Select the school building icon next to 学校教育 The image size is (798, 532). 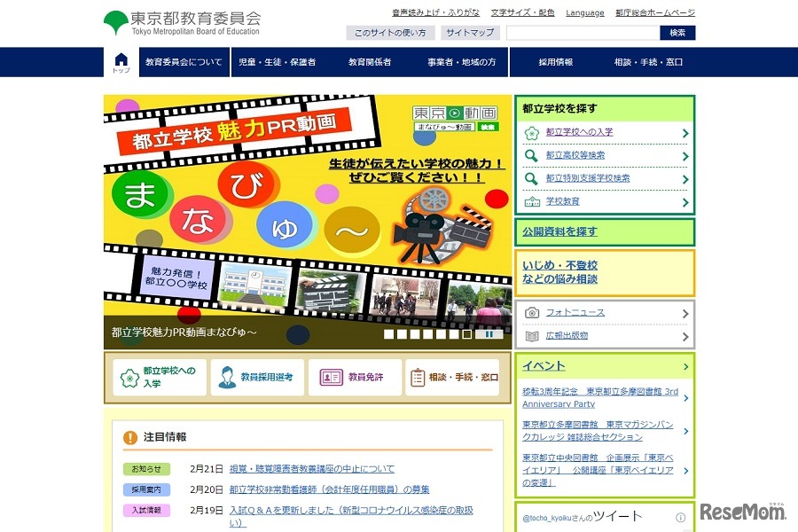coord(532,201)
